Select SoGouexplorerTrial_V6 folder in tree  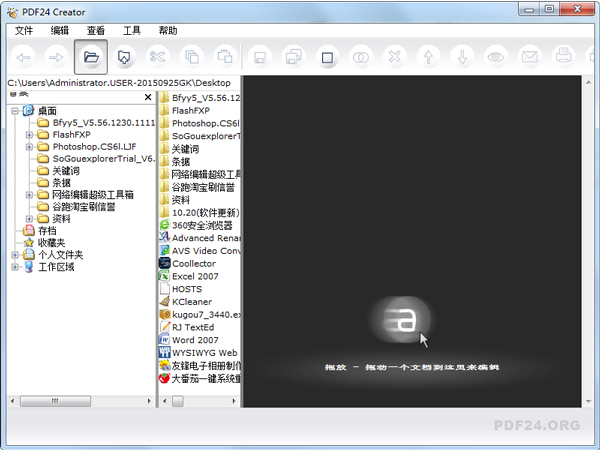click(x=103, y=159)
